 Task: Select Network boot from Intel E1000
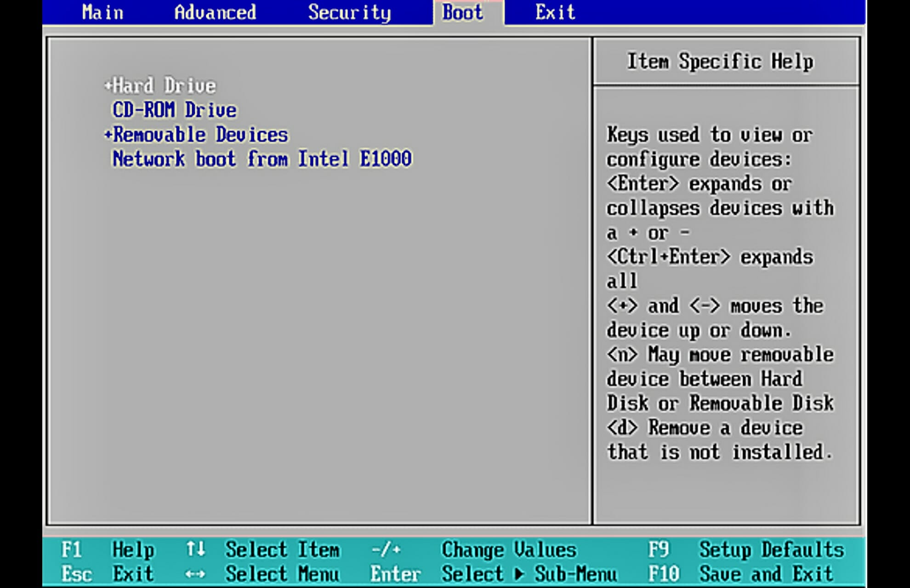pos(262,159)
